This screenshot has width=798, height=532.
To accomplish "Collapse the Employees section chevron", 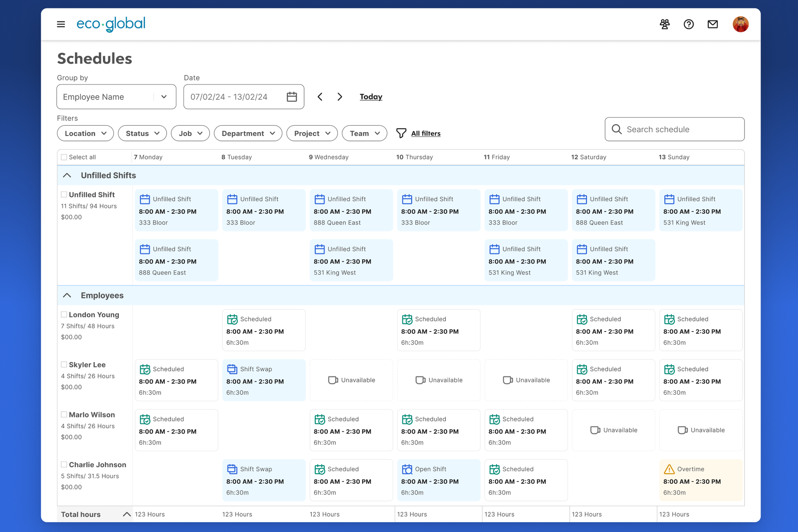I will coord(67,295).
